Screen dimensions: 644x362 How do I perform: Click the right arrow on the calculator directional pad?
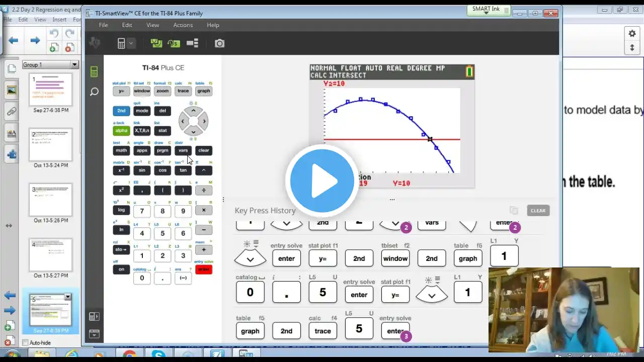tap(204, 121)
